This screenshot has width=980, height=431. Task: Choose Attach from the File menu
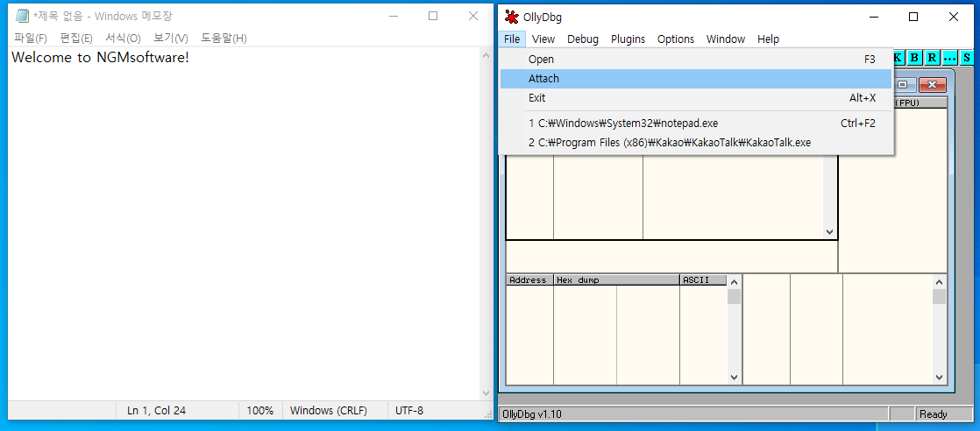tap(696, 79)
